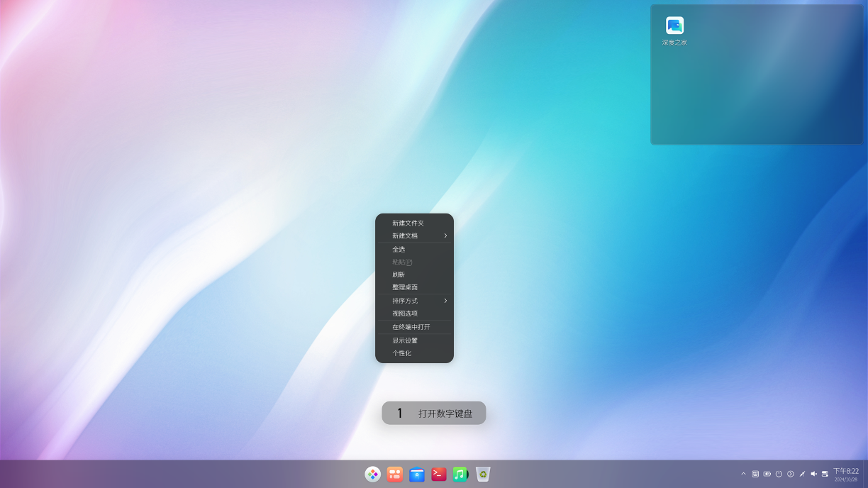Launch the blue file manager in dock
This screenshot has width=868, height=488.
(417, 474)
